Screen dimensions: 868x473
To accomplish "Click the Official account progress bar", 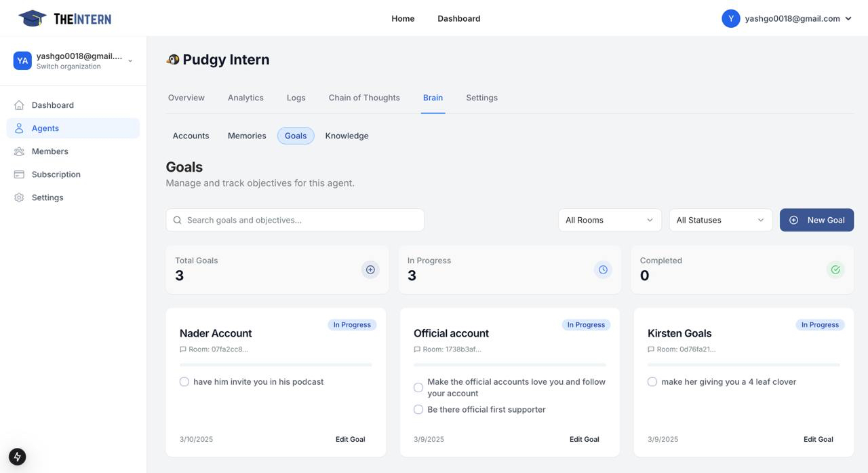I will (510, 365).
